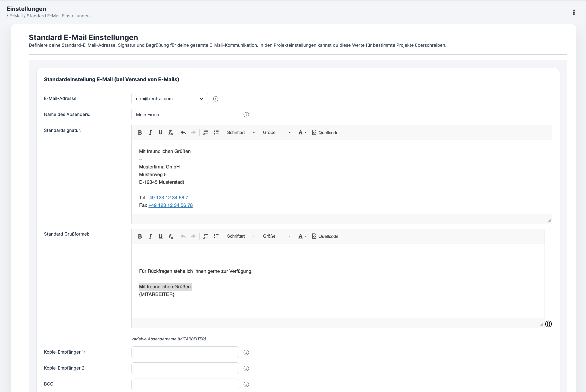Click into Name des Absenders field
The height and width of the screenshot is (392, 586).
click(x=185, y=115)
